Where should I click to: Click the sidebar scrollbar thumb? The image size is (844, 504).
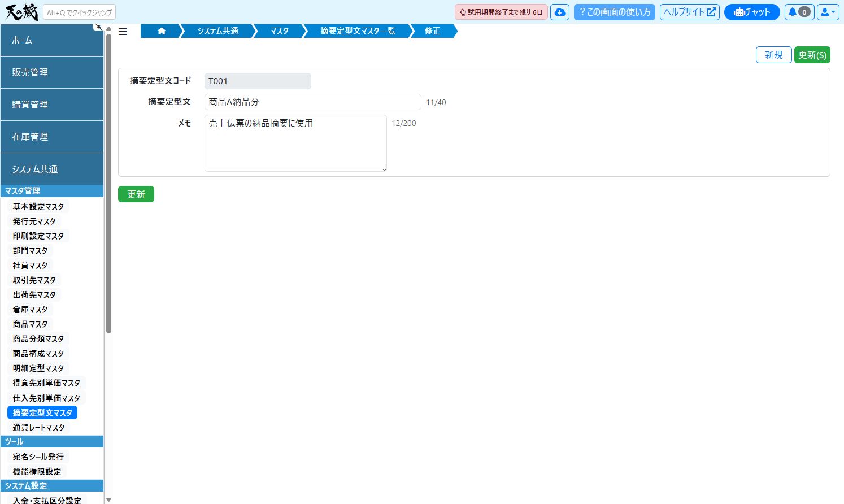[x=109, y=184]
